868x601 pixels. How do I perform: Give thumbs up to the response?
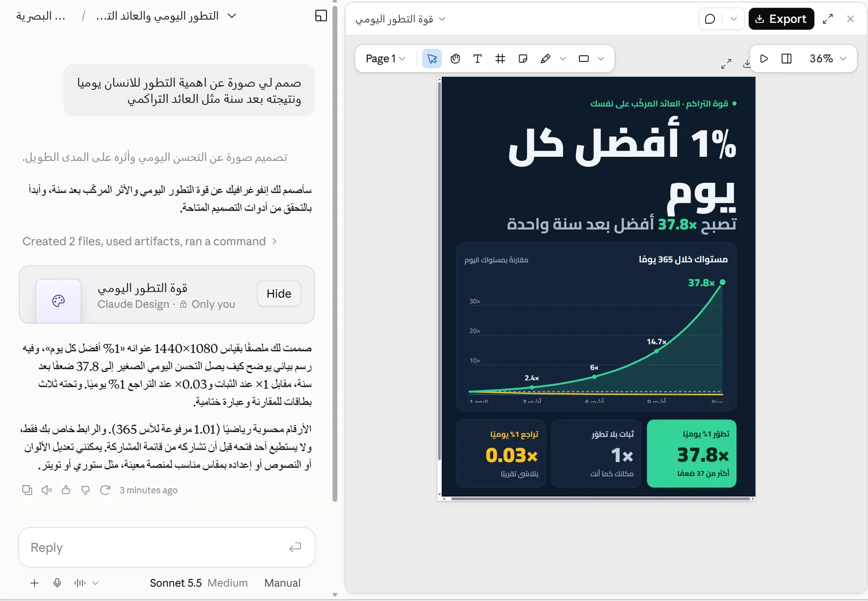pos(66,490)
